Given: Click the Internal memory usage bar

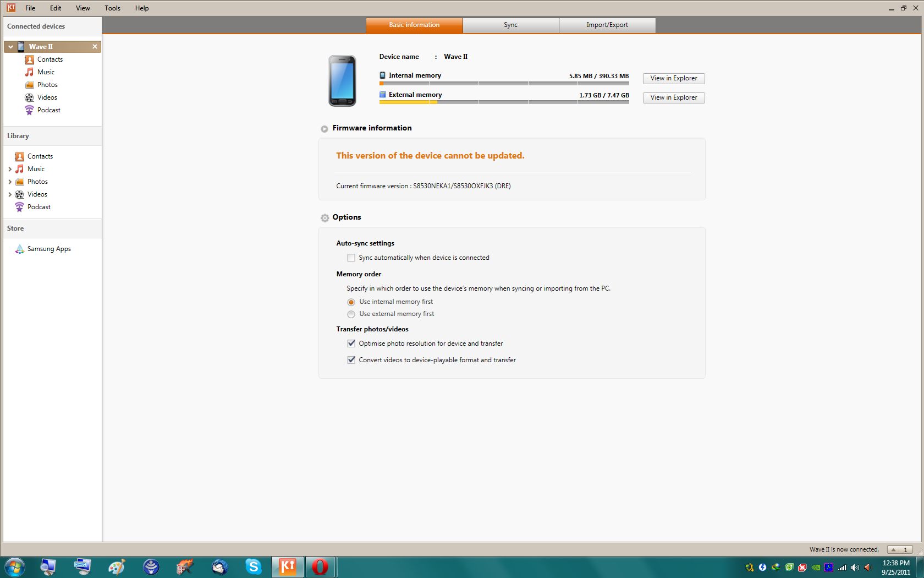Looking at the screenshot, I should 504,84.
